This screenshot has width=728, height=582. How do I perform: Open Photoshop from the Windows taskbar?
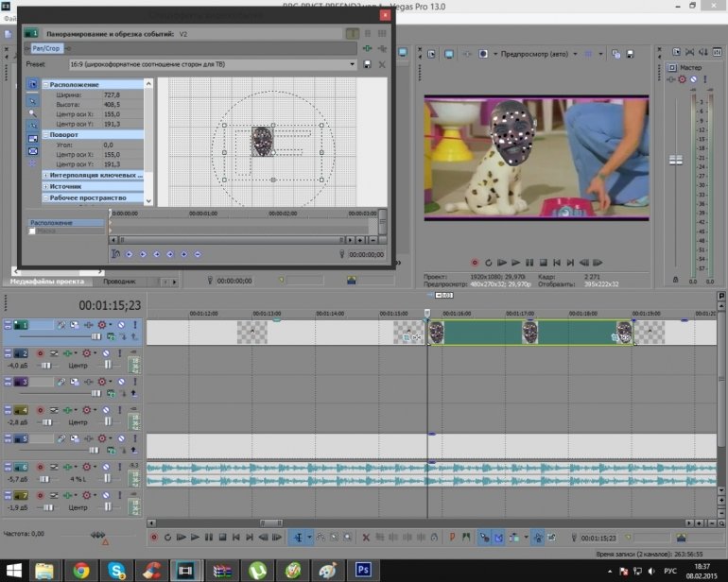pos(362,570)
